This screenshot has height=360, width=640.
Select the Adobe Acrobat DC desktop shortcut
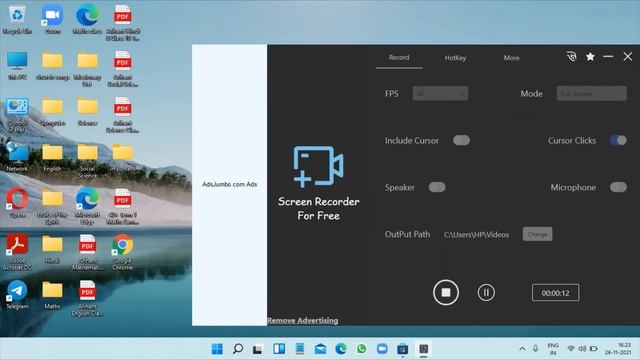[17, 252]
